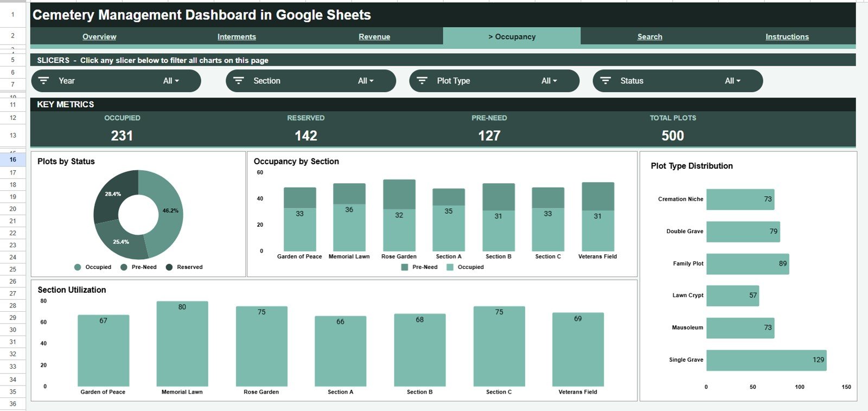Click the Year slicer filter icon
The height and width of the screenshot is (411, 868).
click(x=44, y=81)
